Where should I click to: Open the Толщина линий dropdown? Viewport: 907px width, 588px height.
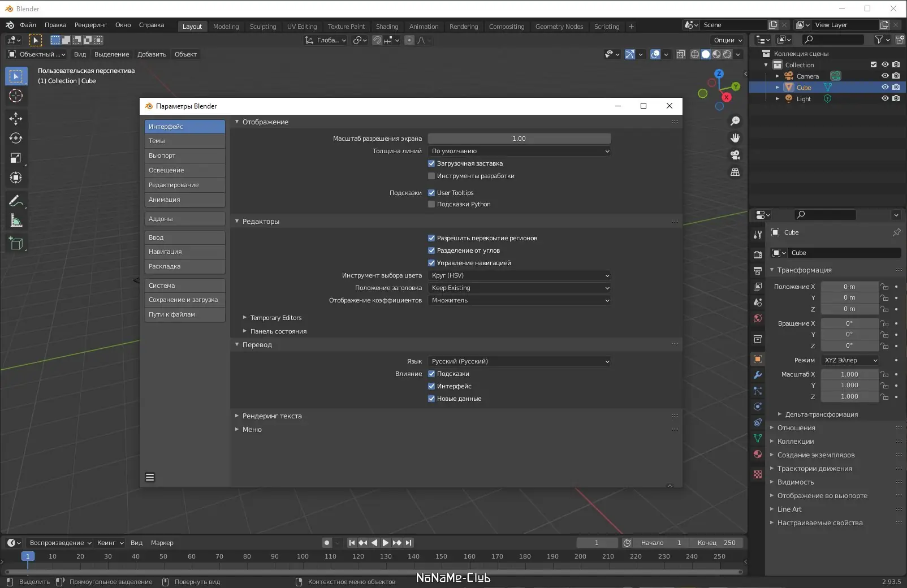pos(519,151)
